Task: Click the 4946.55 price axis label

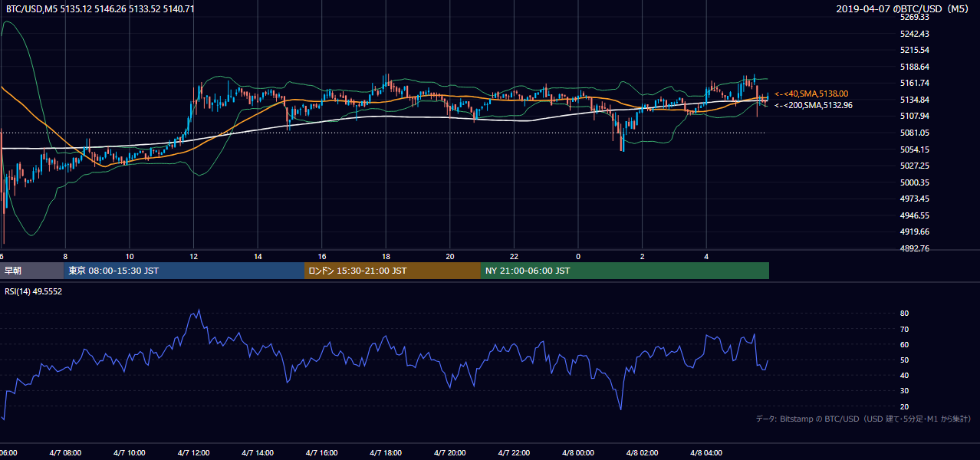Action: (916, 215)
